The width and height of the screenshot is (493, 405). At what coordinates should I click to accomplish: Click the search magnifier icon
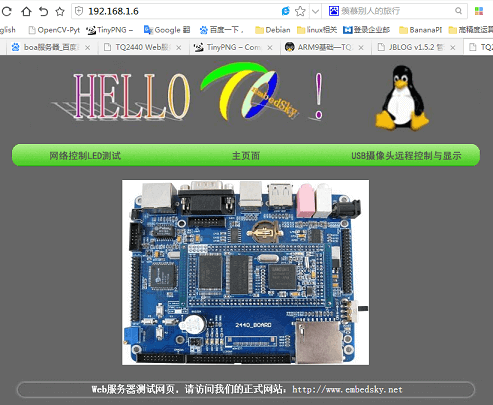[459, 11]
